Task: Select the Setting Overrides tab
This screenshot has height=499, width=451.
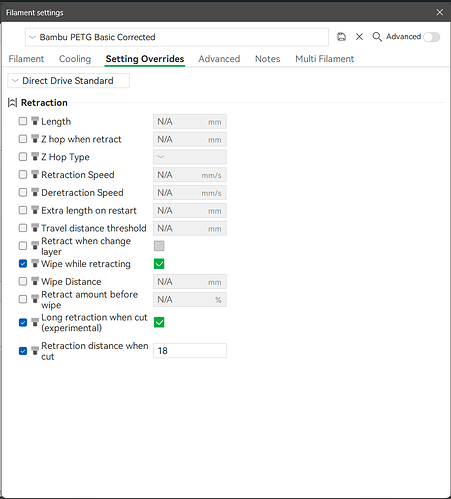Action: (x=145, y=59)
